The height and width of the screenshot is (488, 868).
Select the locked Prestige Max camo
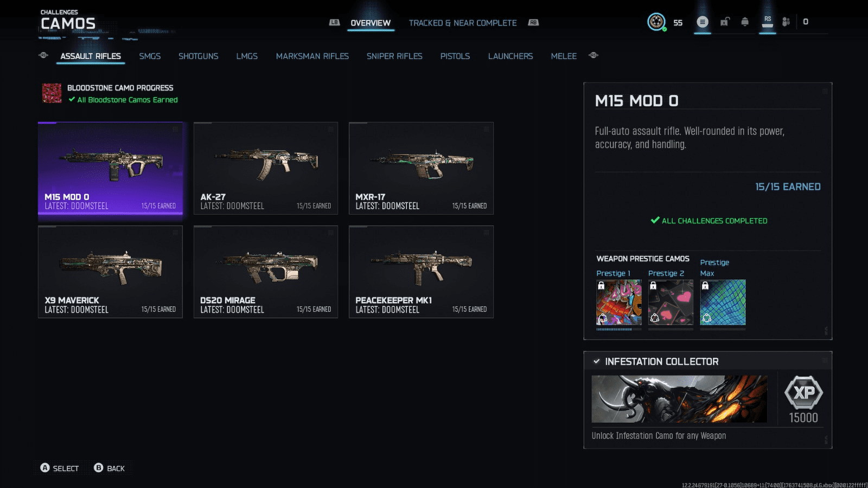point(723,303)
